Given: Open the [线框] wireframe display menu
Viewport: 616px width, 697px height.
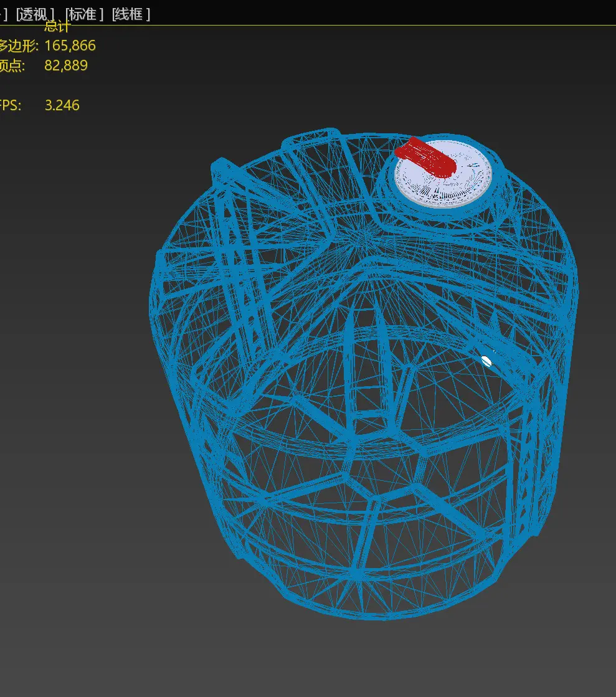Looking at the screenshot, I should point(131,14).
